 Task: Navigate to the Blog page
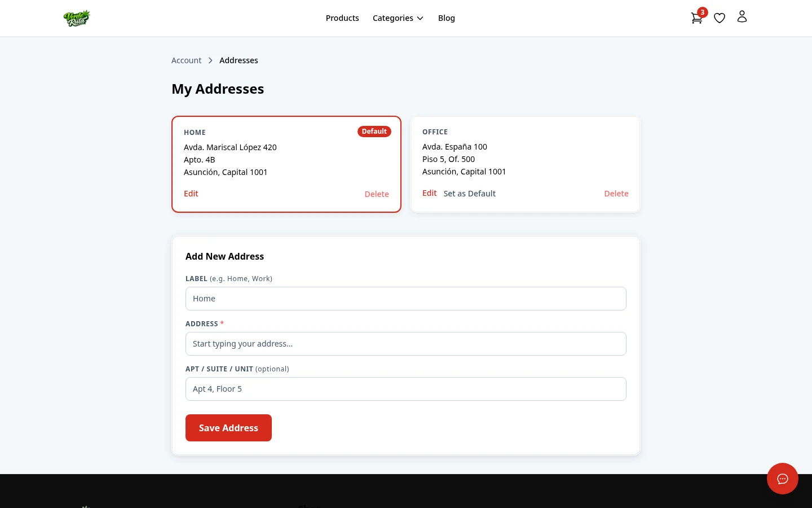point(447,17)
